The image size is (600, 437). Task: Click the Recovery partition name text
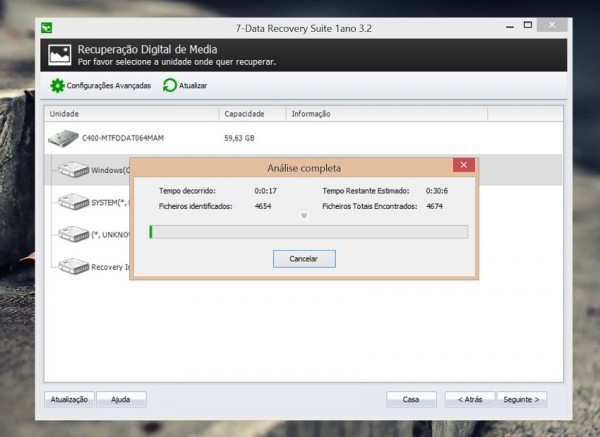(x=110, y=267)
